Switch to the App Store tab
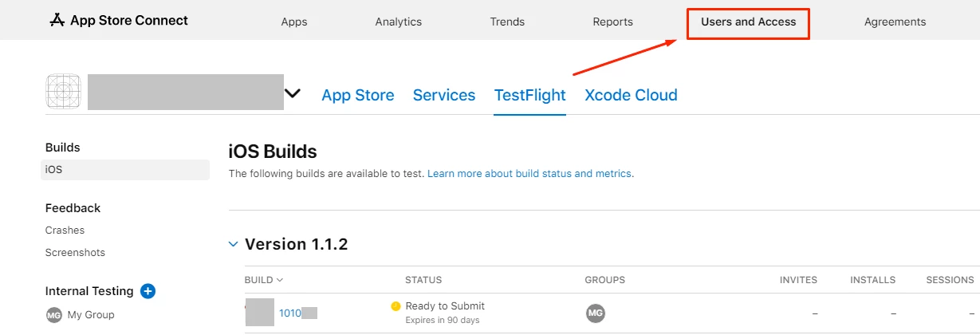 [358, 95]
